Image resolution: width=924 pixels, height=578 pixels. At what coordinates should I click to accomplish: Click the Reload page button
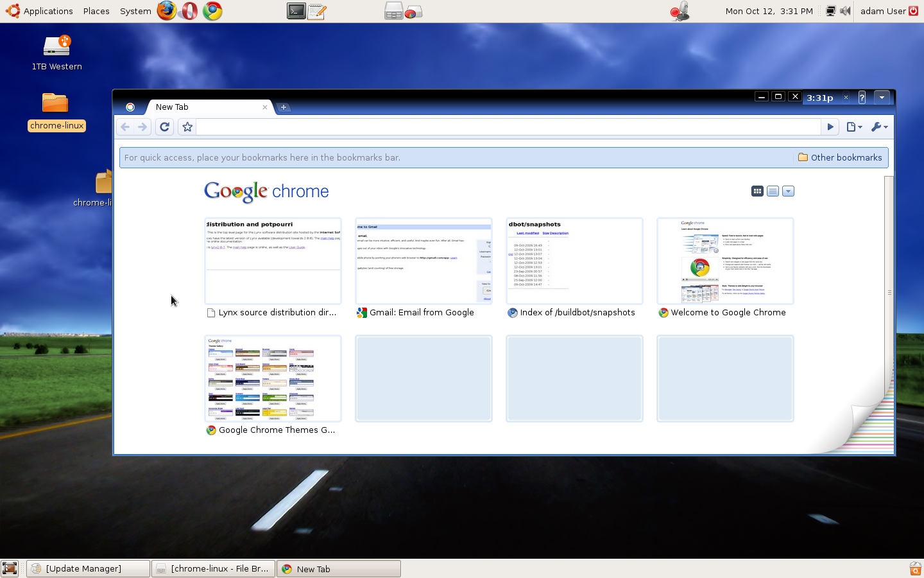pos(164,127)
